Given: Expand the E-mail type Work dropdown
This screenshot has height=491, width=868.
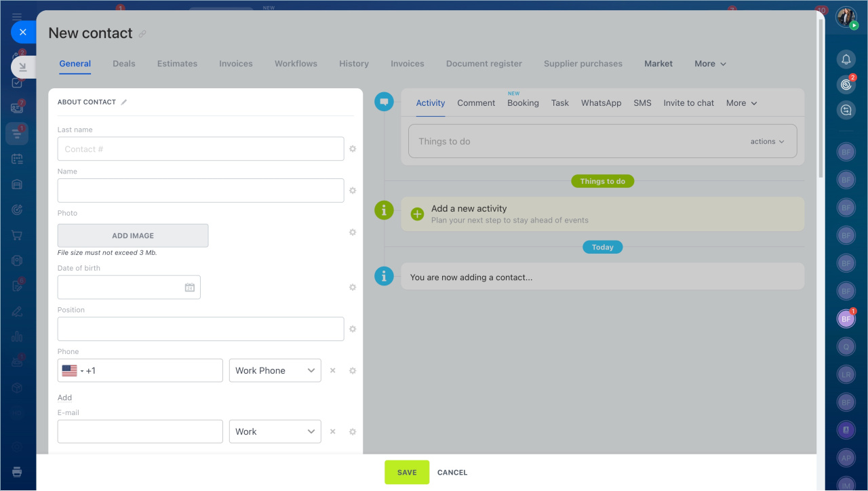Looking at the screenshot, I should pyautogui.click(x=275, y=432).
